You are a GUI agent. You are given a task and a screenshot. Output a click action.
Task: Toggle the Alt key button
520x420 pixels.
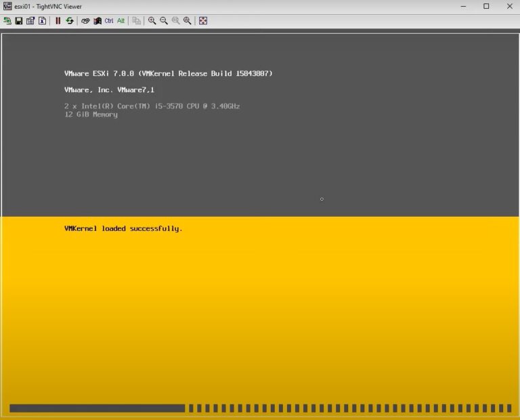pos(121,21)
